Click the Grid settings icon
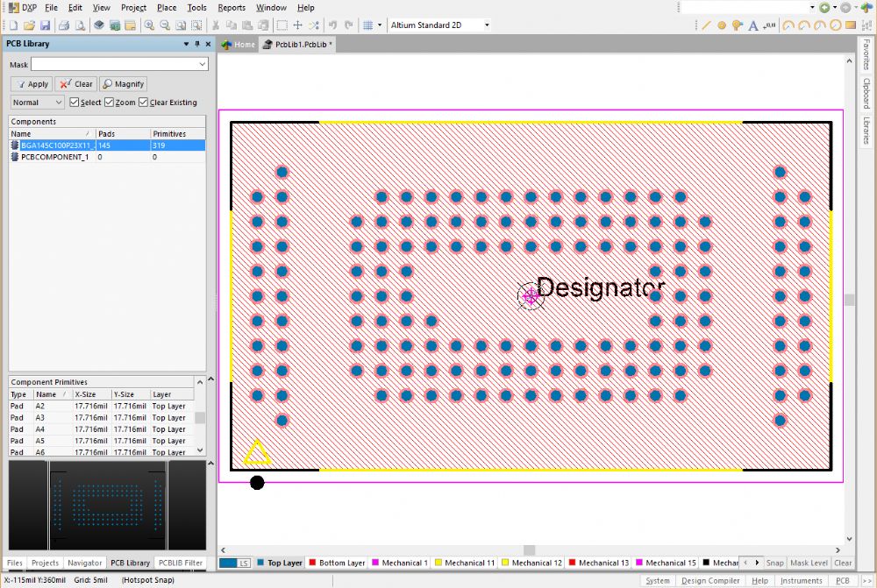 click(x=367, y=25)
